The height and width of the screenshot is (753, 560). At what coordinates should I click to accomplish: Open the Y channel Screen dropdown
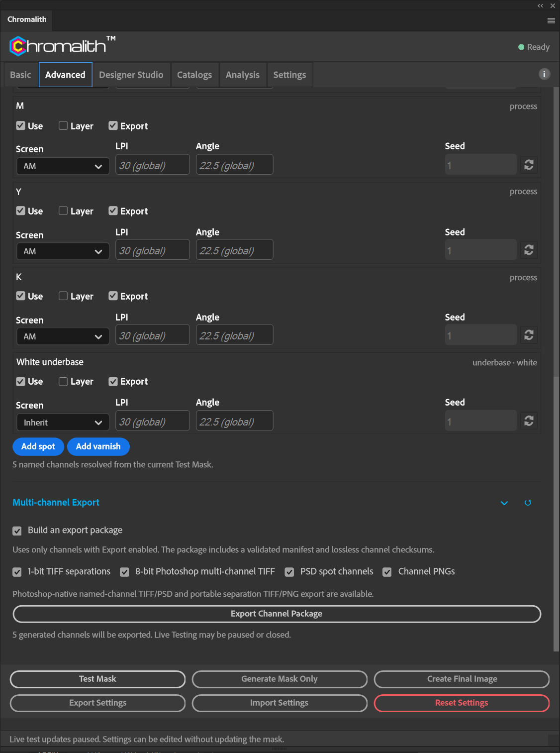click(x=63, y=251)
